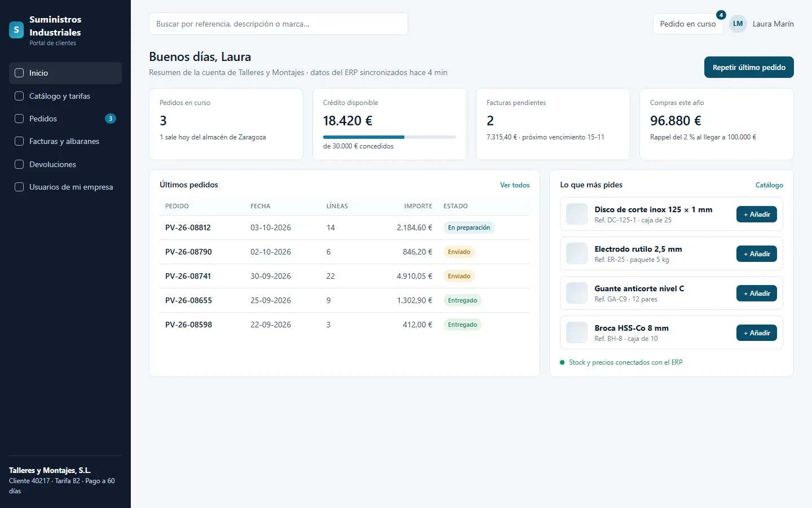Click the S logo of Suministros Industriales
The image size is (812, 508).
tap(16, 30)
